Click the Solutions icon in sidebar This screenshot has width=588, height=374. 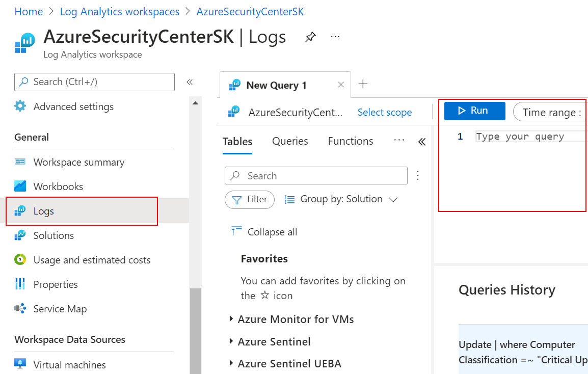click(20, 235)
